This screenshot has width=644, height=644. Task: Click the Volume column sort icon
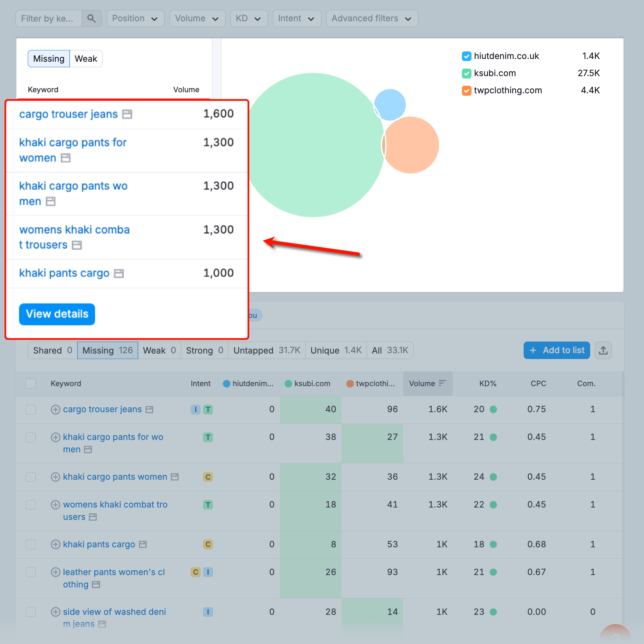click(x=443, y=383)
